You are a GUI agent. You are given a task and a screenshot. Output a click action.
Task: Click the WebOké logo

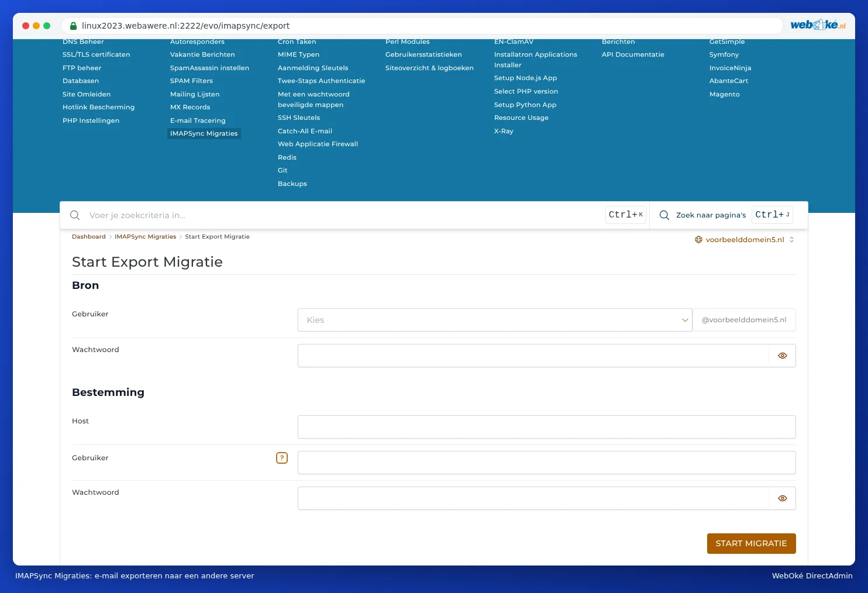(818, 25)
